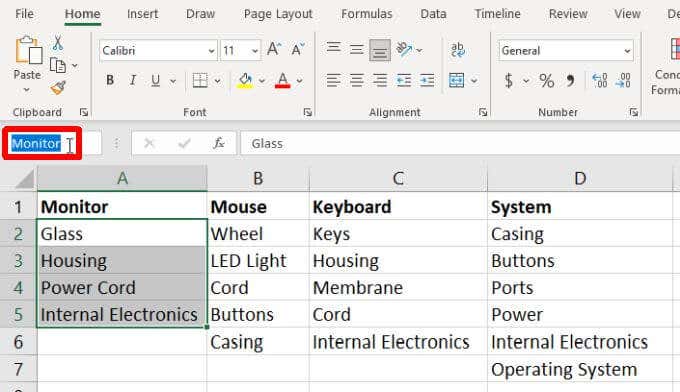Expand Merge & Center options arrow

pos(474,81)
